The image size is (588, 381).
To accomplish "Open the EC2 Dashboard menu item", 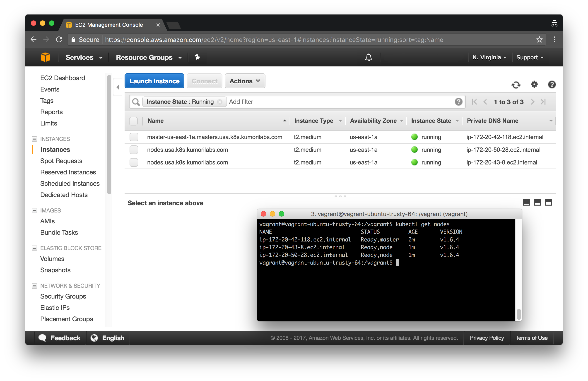I will click(x=63, y=78).
